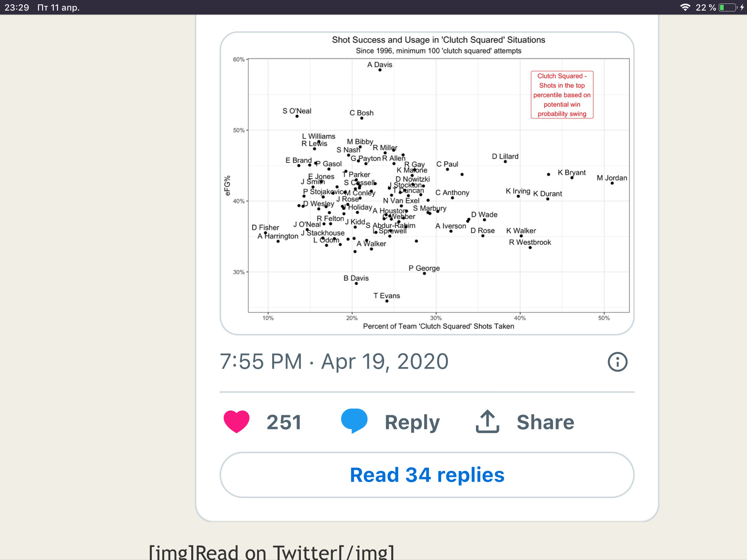This screenshot has height=560, width=747.
Task: Open the 7:55 PM Apr 19, 2020 timestamp
Action: (334, 362)
